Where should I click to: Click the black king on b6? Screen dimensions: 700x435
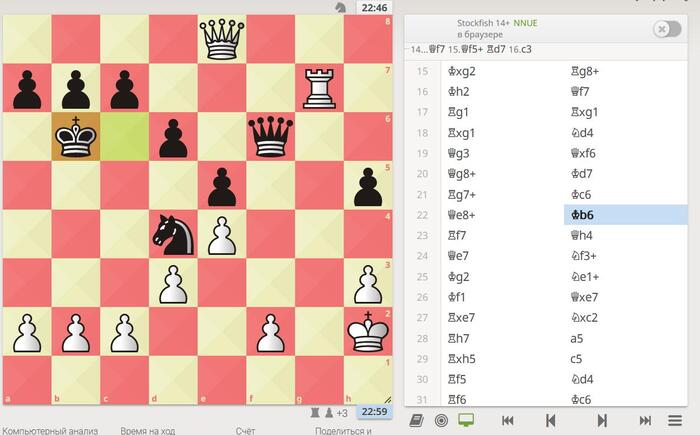pos(74,137)
